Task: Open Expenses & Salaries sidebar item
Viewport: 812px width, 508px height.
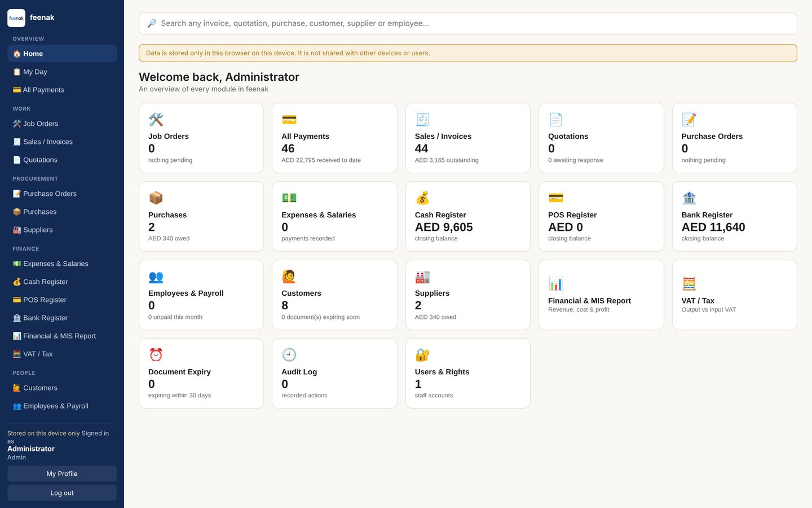Action: [62, 264]
